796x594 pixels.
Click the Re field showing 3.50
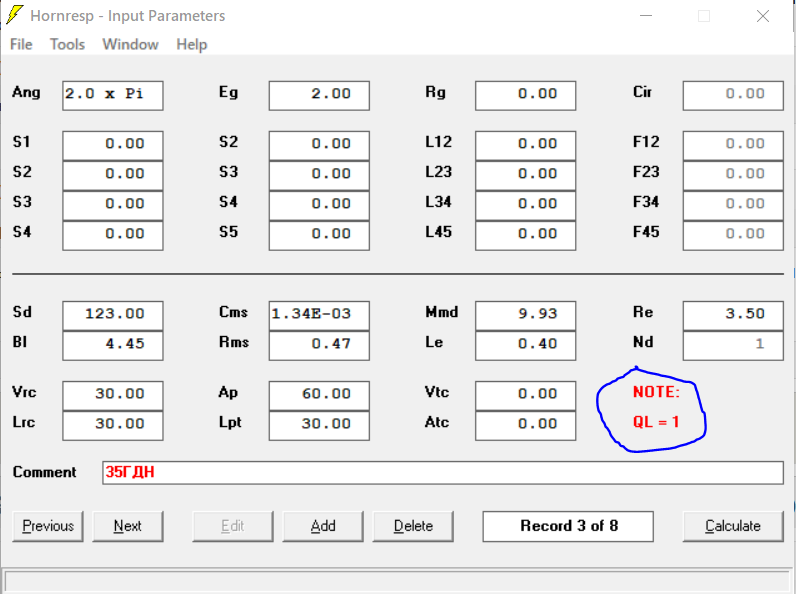click(x=733, y=316)
